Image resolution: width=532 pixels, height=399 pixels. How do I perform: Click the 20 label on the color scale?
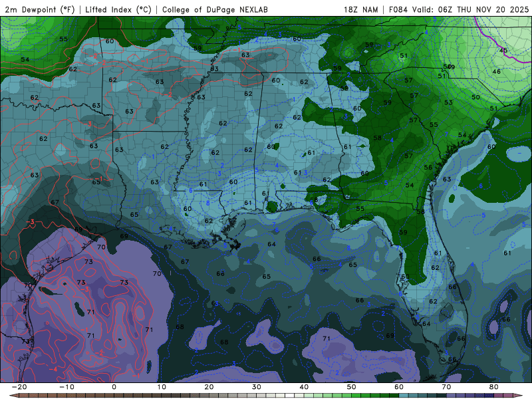point(209,387)
